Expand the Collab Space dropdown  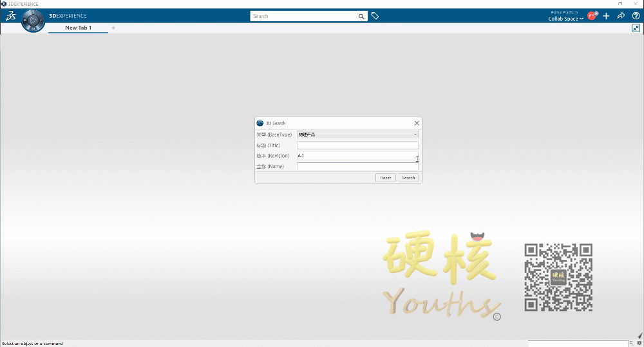pos(565,19)
